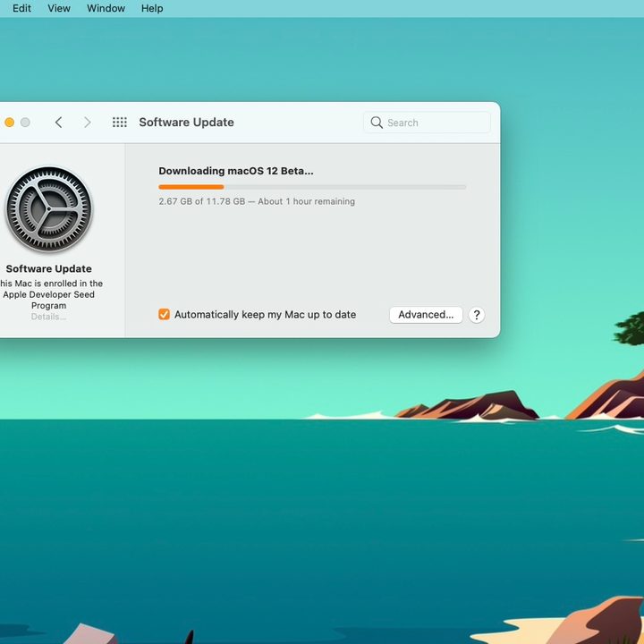Focus the Search field
The height and width of the screenshot is (644, 644).
pos(427,123)
